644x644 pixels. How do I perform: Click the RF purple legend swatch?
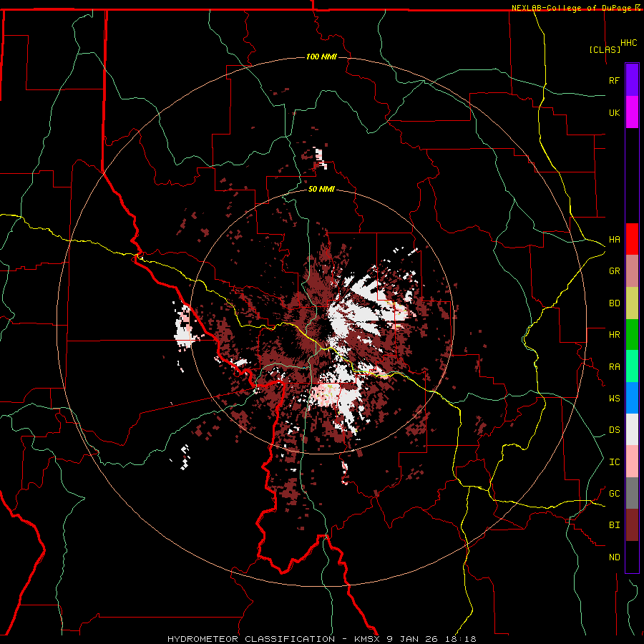click(632, 79)
